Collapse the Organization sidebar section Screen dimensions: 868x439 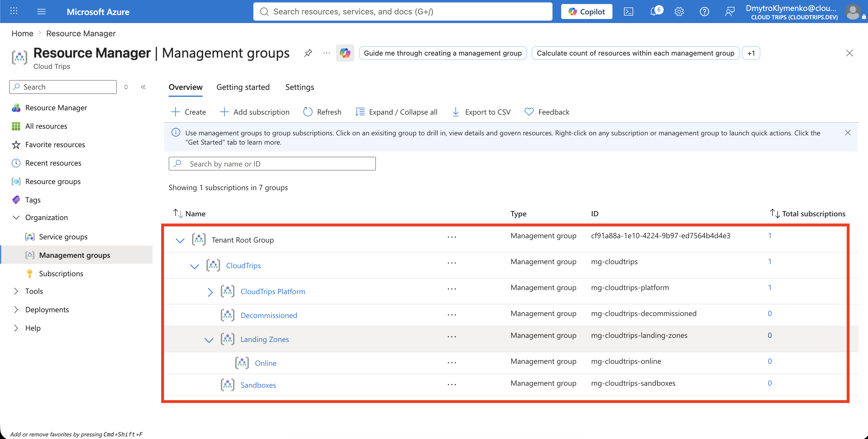pos(16,217)
